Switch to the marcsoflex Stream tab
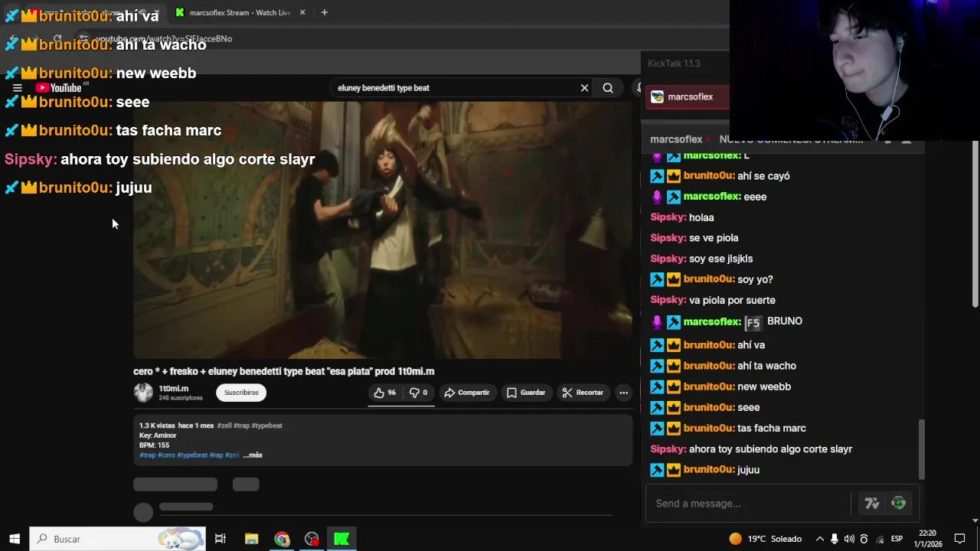Viewport: 980px width, 551px height. 239,12
